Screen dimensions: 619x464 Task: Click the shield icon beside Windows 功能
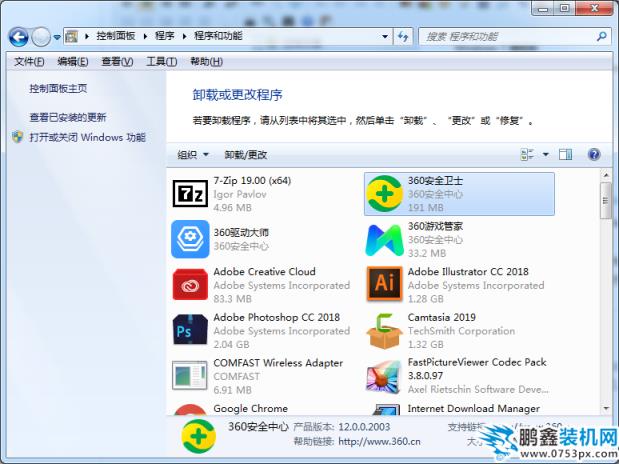pyautogui.click(x=17, y=137)
